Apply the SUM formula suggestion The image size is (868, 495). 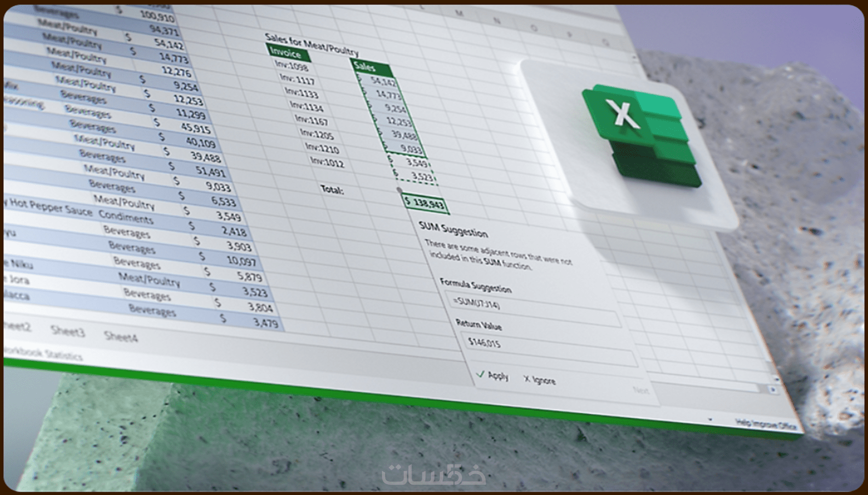click(493, 376)
